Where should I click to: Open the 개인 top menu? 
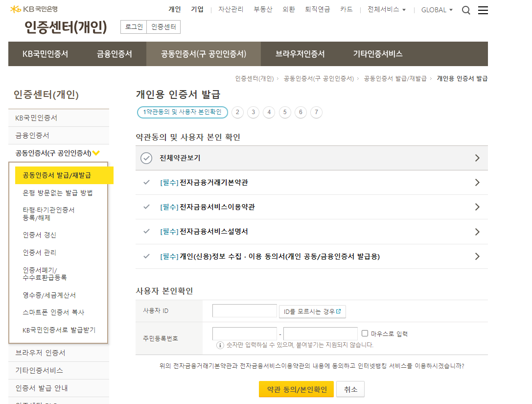click(x=175, y=9)
